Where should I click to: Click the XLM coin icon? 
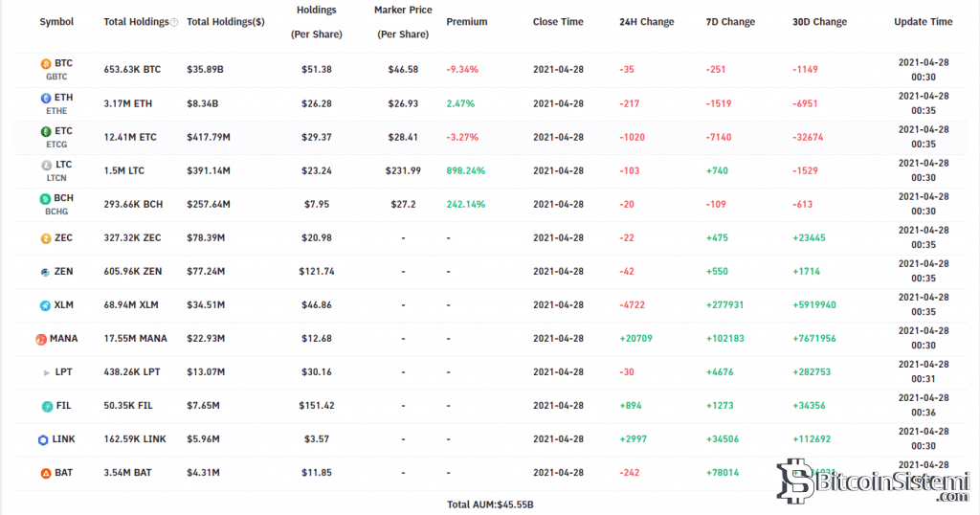[x=45, y=305]
